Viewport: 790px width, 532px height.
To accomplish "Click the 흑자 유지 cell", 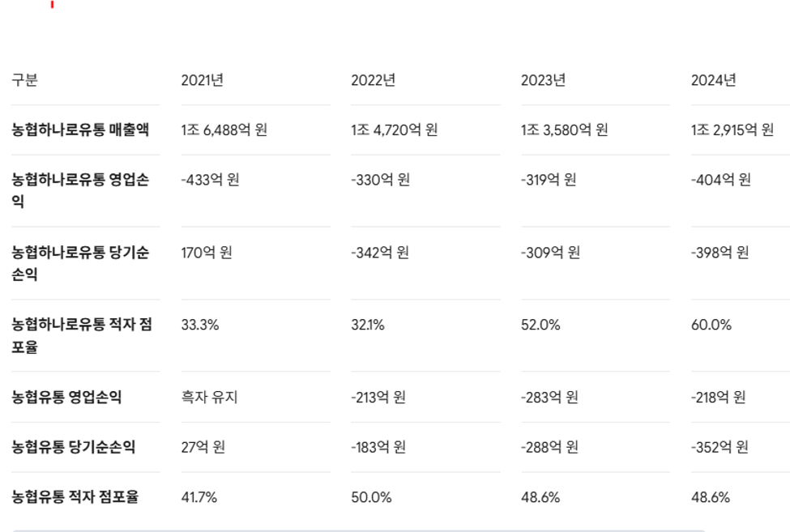I will coord(210,397).
